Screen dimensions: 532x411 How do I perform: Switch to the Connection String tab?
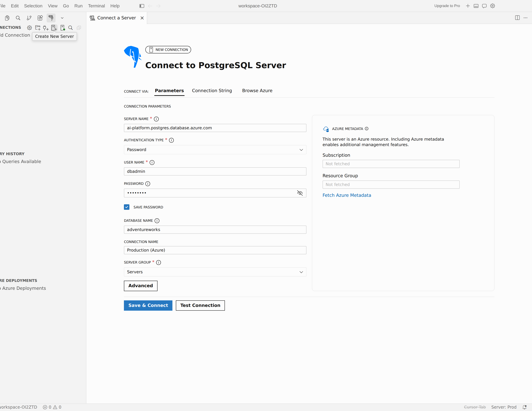212,91
